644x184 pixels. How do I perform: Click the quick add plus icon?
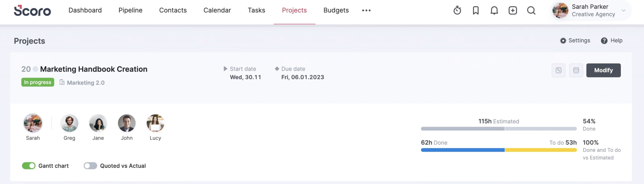[513, 10]
